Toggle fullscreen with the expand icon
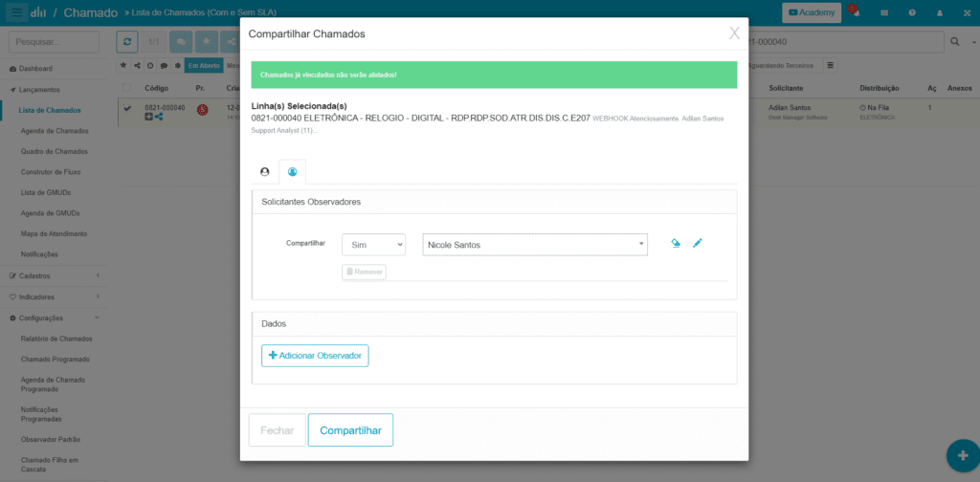980x482 pixels. click(967, 12)
